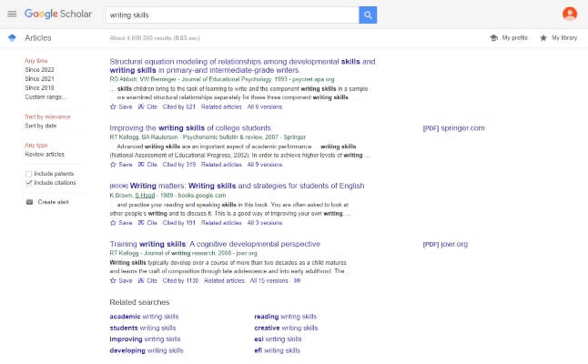This screenshot has width=588, height=364.
Task: Open the user account avatar
Action: coord(570,14)
